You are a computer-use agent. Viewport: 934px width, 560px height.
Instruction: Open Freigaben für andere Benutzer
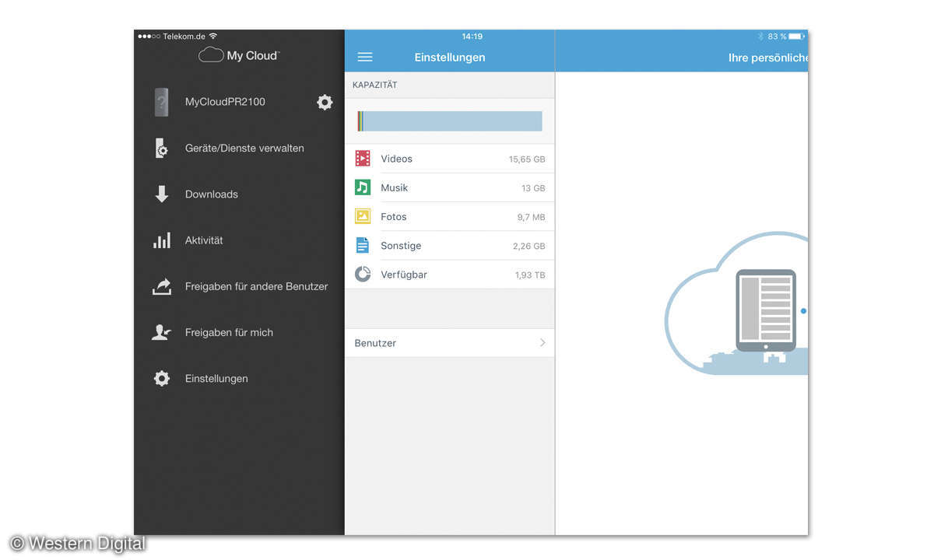click(x=256, y=286)
